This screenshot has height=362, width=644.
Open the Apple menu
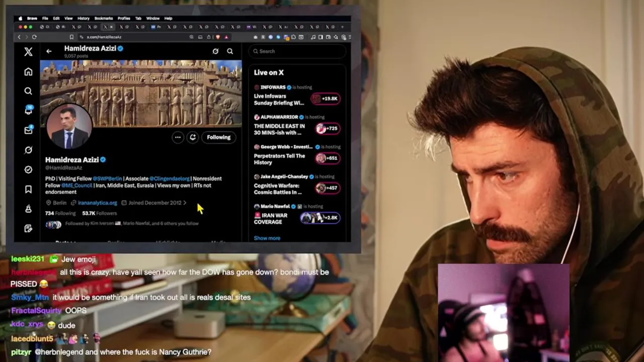pyautogui.click(x=20, y=19)
